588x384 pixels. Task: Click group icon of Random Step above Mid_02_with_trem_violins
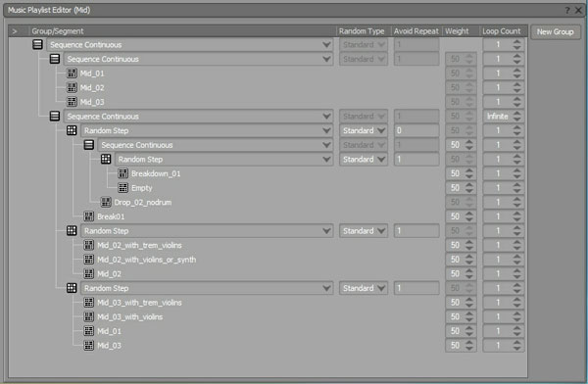(x=72, y=230)
